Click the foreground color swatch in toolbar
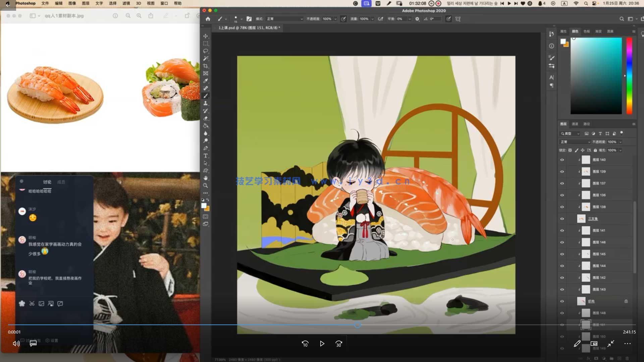 coord(204,206)
